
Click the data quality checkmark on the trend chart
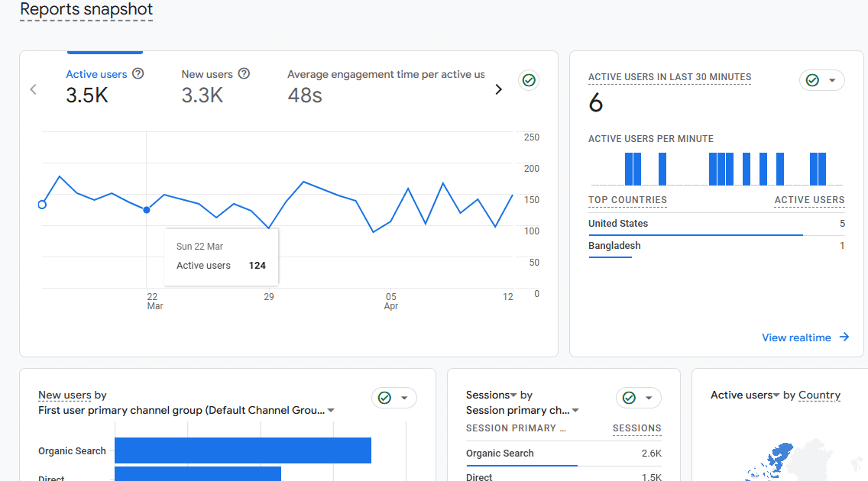click(529, 80)
